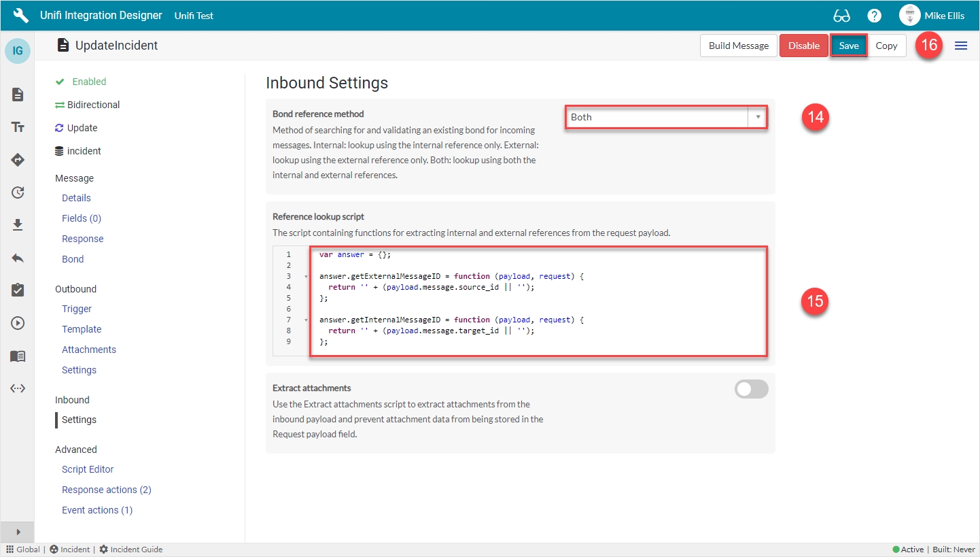This screenshot has height=557, width=980.
Task: Click the document icon in left sidebar
Action: [x=18, y=95]
